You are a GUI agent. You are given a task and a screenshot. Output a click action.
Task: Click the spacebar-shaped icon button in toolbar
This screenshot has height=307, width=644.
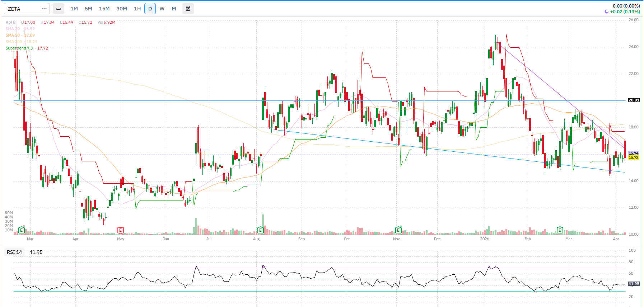(59, 9)
